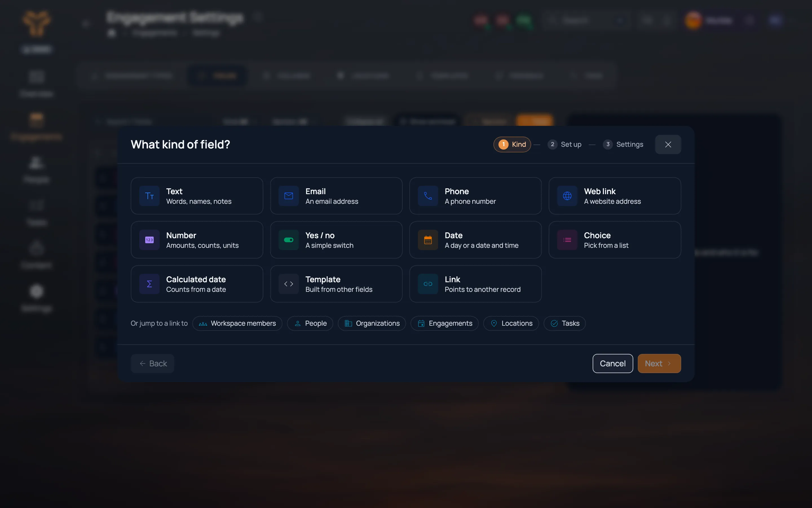Jump to Organizations link
The width and height of the screenshot is (812, 508).
pos(372,323)
